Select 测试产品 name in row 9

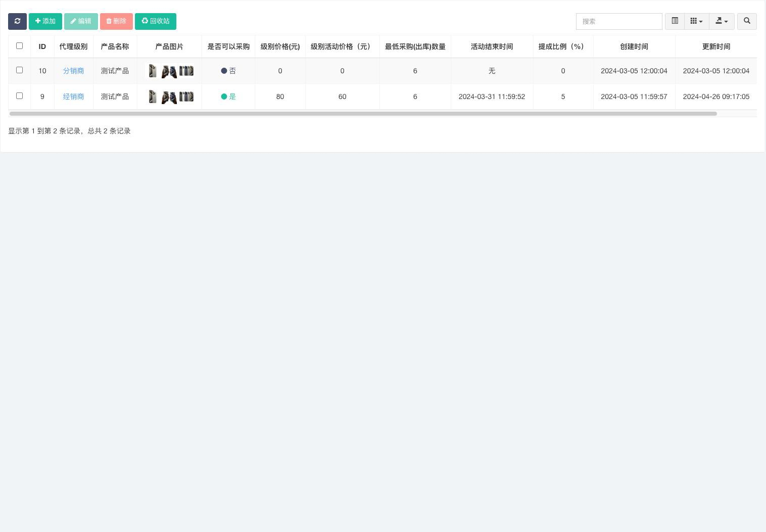115,96
